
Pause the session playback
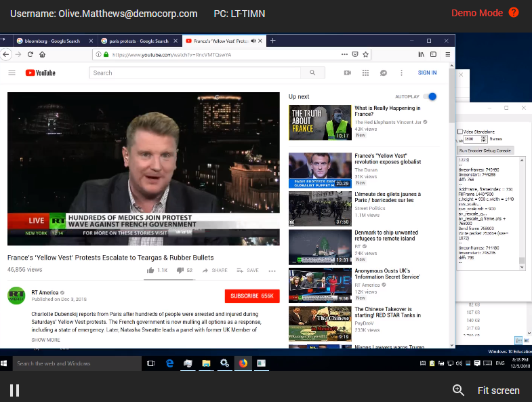(14, 390)
